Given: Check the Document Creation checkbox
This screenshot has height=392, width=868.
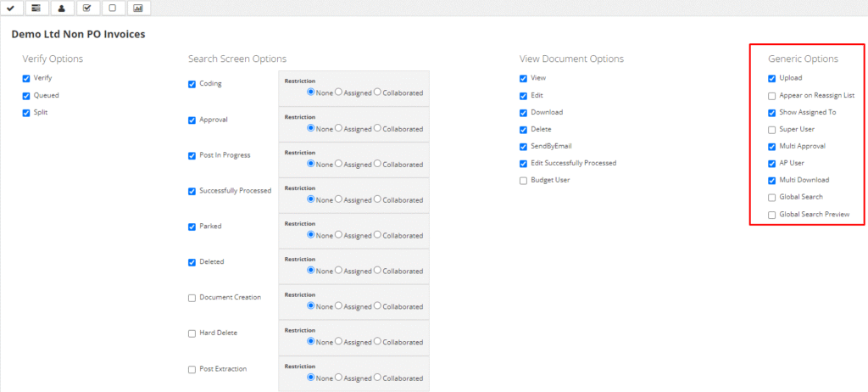Looking at the screenshot, I should pyautogui.click(x=192, y=298).
